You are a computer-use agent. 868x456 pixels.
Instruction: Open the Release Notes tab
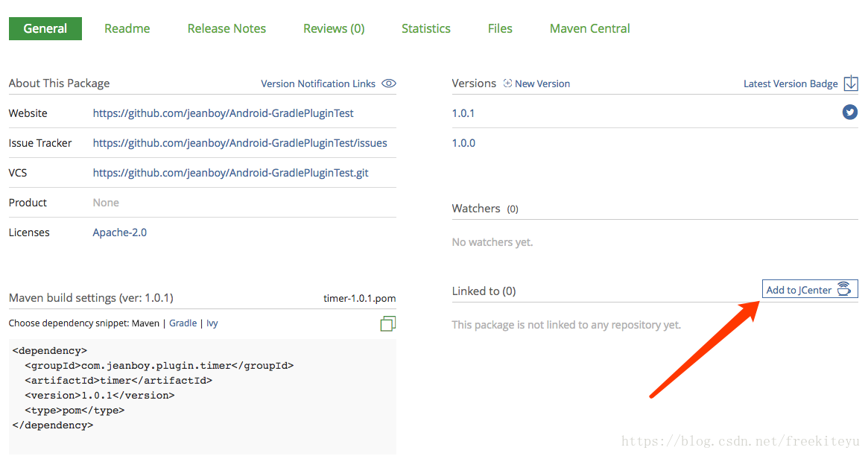click(x=226, y=28)
